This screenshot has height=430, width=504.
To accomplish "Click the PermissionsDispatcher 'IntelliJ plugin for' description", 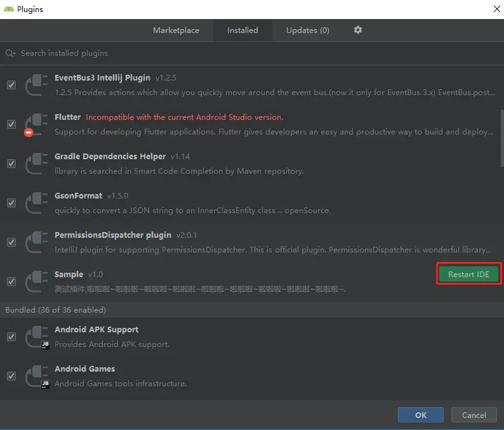I will (273, 250).
